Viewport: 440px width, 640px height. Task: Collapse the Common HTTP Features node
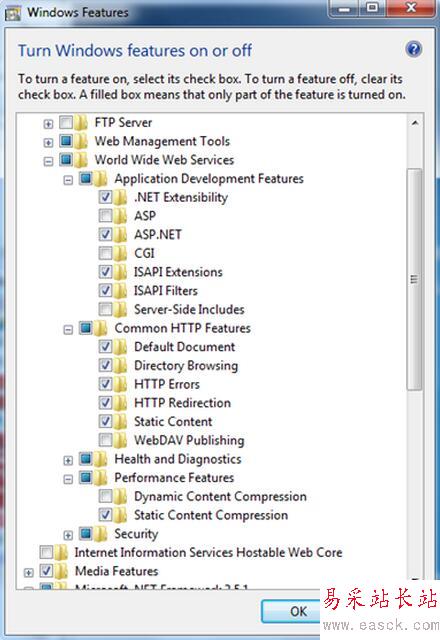68,330
